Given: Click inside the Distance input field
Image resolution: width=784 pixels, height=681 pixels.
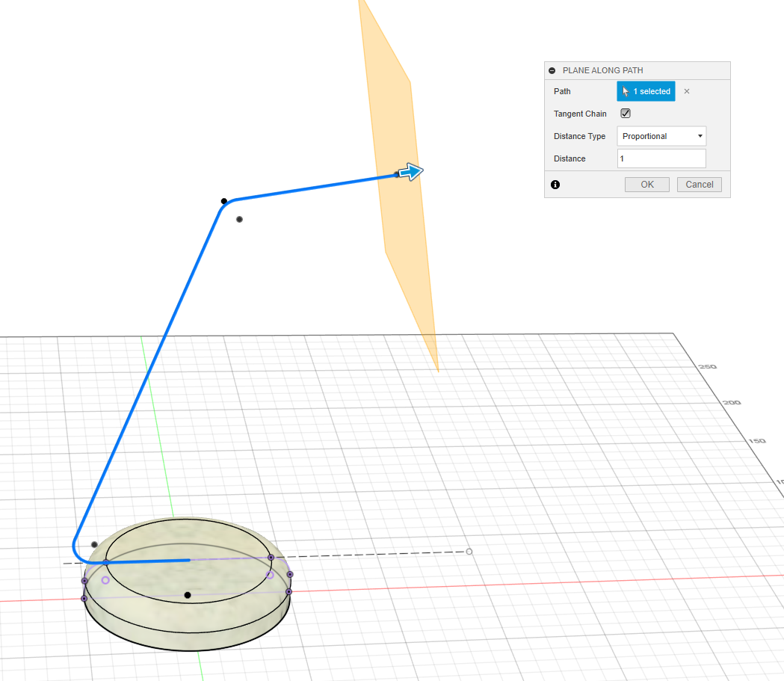Looking at the screenshot, I should (661, 158).
